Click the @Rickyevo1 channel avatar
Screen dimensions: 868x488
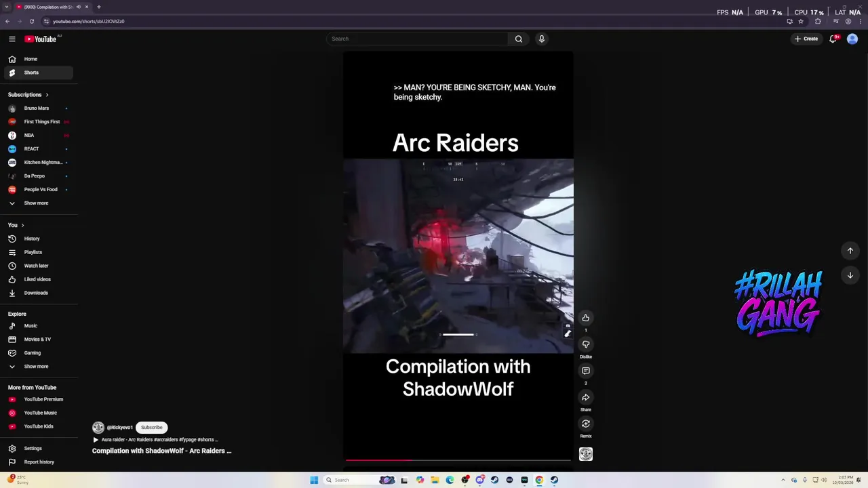coord(98,428)
